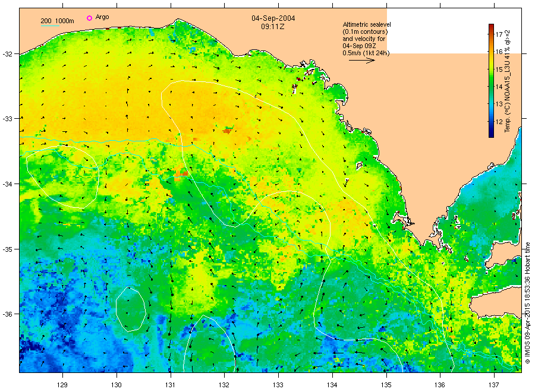Click the '15' value on the temperature scale
The image size is (535, 392).
pyautogui.click(x=499, y=69)
